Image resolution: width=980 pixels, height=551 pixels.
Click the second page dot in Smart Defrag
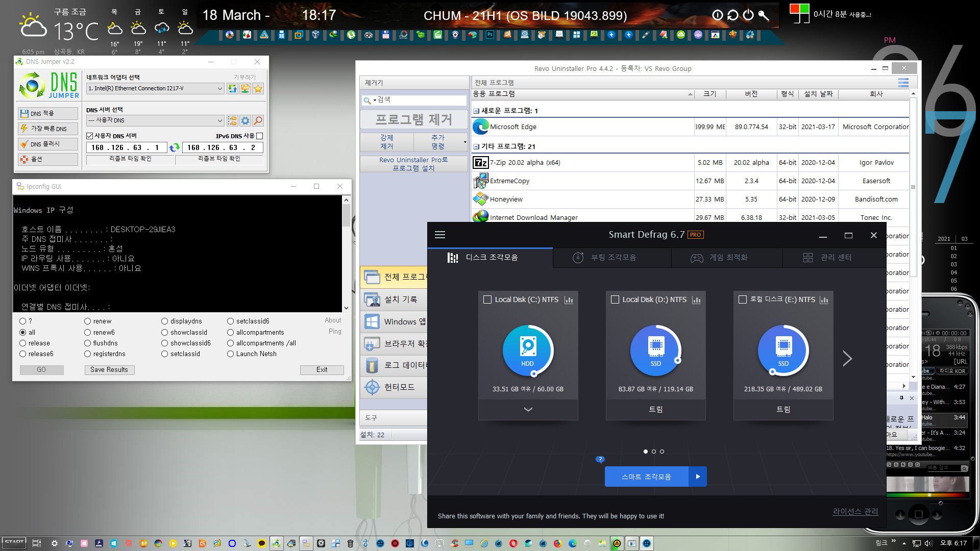point(654,452)
